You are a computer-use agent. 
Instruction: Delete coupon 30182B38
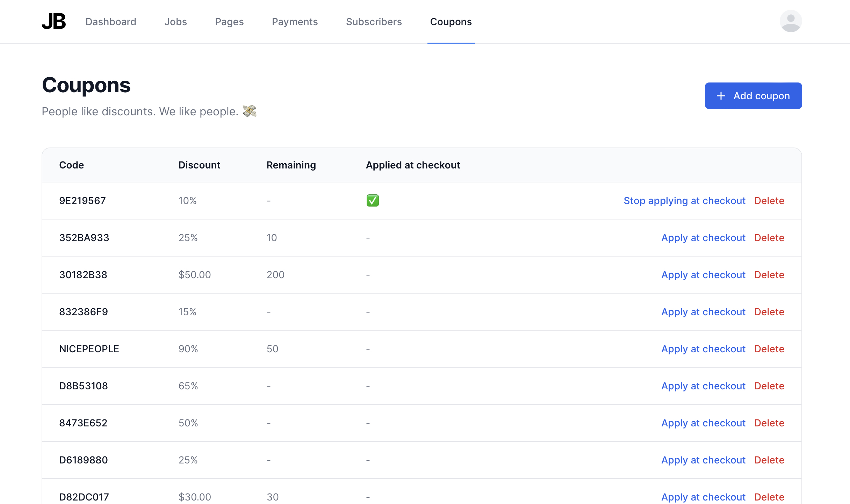click(x=769, y=275)
